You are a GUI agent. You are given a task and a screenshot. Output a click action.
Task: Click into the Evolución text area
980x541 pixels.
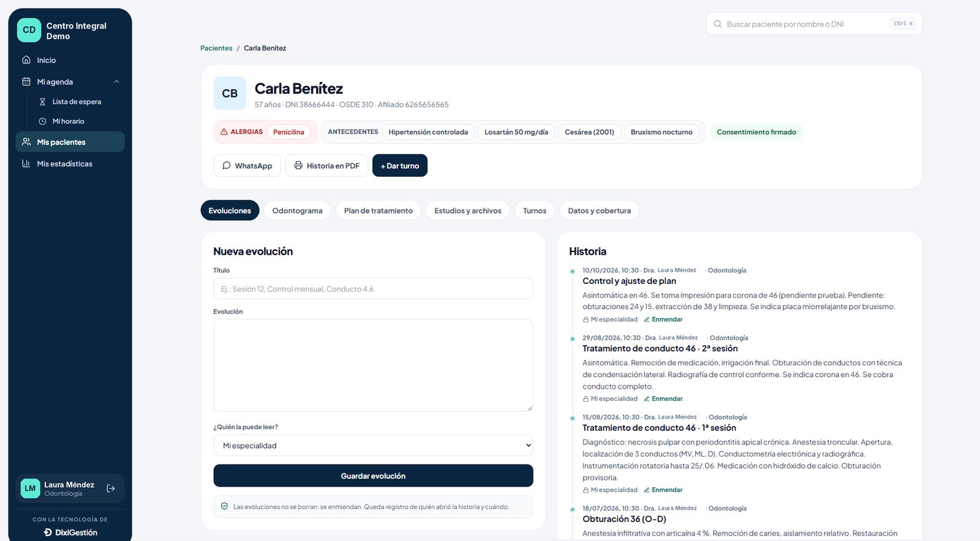coord(373,365)
